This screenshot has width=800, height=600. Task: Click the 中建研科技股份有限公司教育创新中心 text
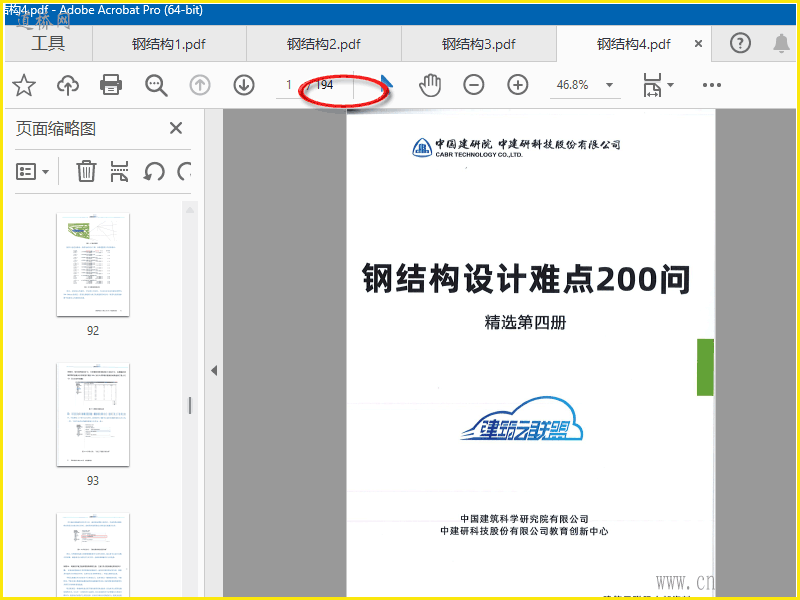pos(524,531)
